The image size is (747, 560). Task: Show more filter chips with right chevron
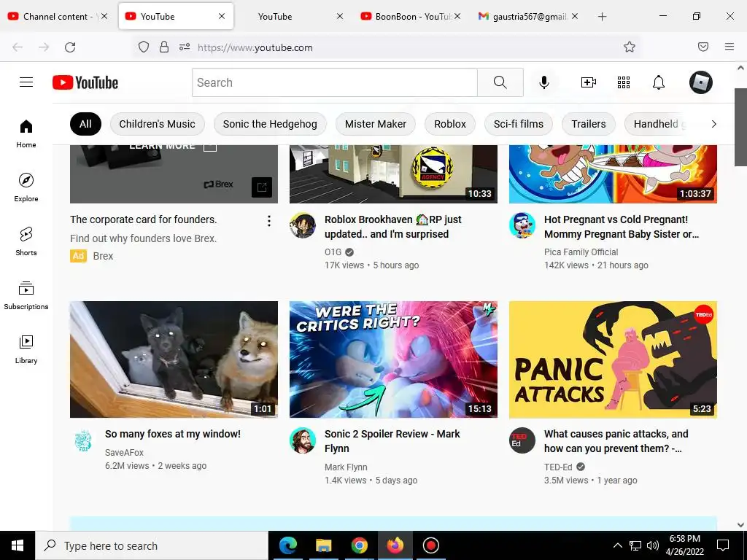point(713,124)
